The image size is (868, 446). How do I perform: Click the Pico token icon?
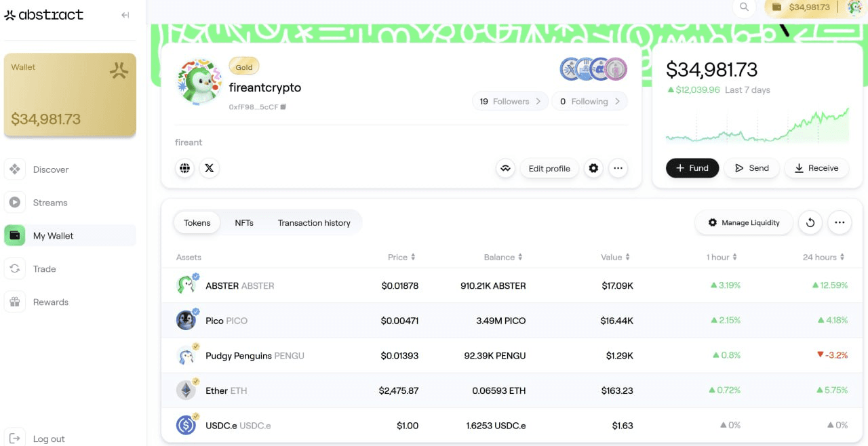tap(186, 320)
